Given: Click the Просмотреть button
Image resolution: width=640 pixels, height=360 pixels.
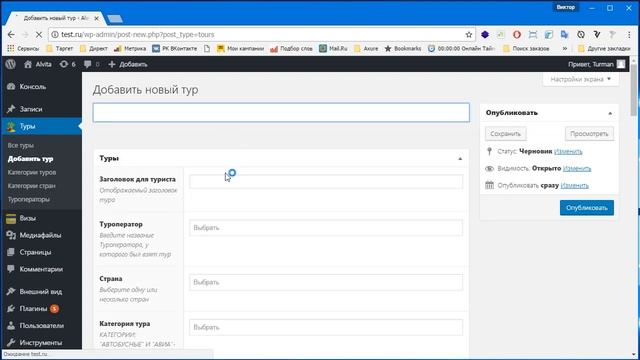Looking at the screenshot, I should (x=589, y=134).
